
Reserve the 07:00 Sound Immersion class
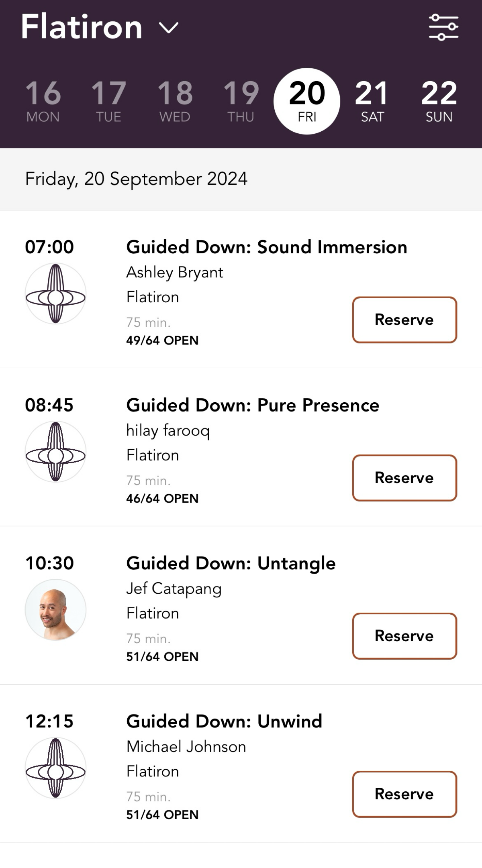pos(404,320)
